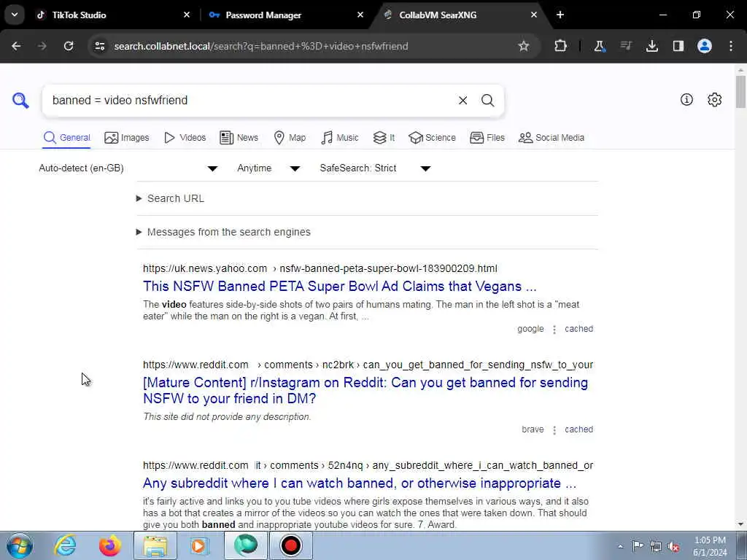Screen dimensions: 747x560
Task: Expand the Search URL section
Action: 171,198
